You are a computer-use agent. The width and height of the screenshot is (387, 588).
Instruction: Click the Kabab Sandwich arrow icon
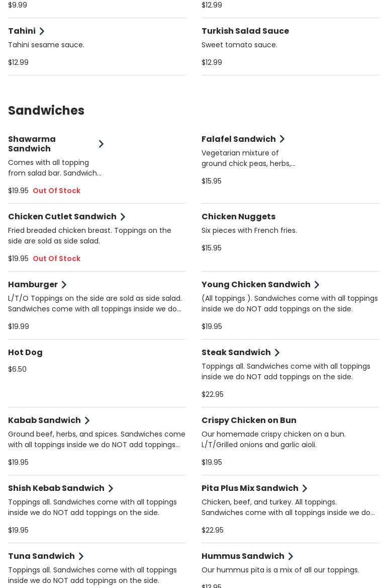(x=87, y=421)
